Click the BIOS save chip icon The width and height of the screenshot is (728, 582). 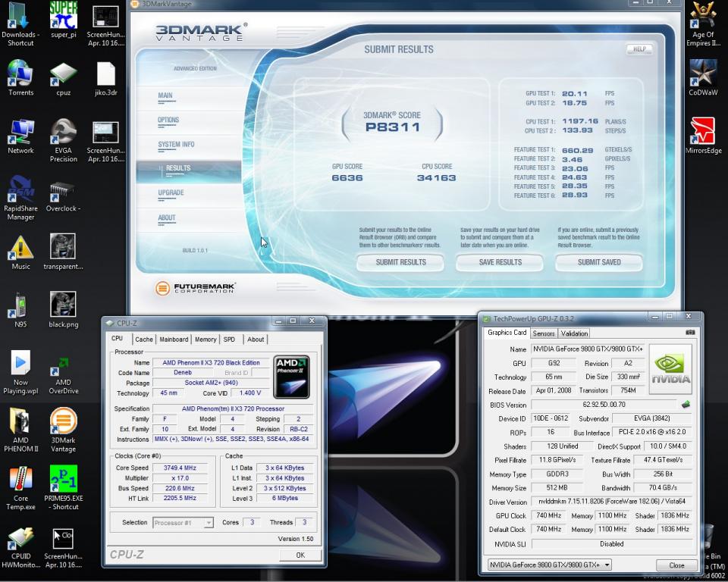[x=686, y=405]
